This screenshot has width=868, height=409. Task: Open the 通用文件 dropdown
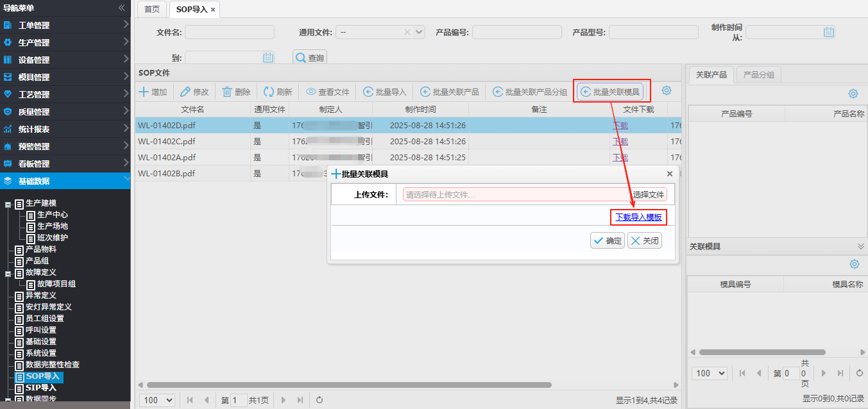420,32
